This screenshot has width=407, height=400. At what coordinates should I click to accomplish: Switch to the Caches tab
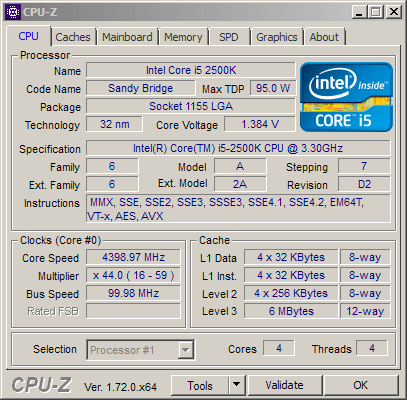[x=73, y=37]
